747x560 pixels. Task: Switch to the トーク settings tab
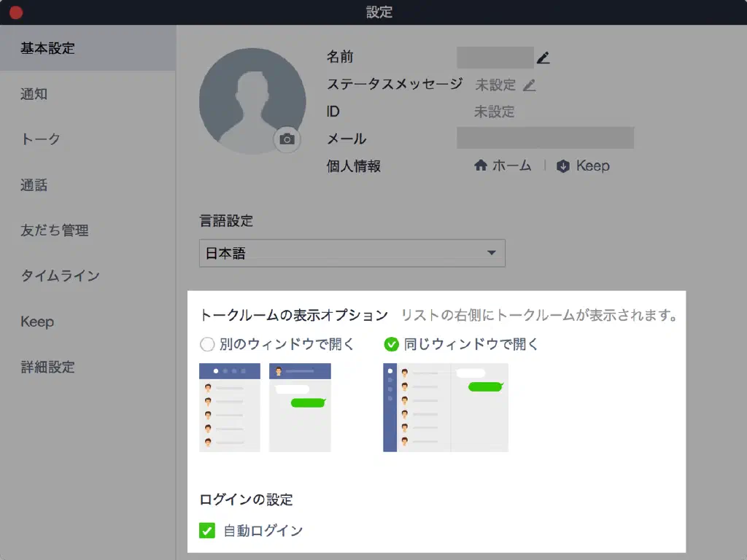[40, 139]
